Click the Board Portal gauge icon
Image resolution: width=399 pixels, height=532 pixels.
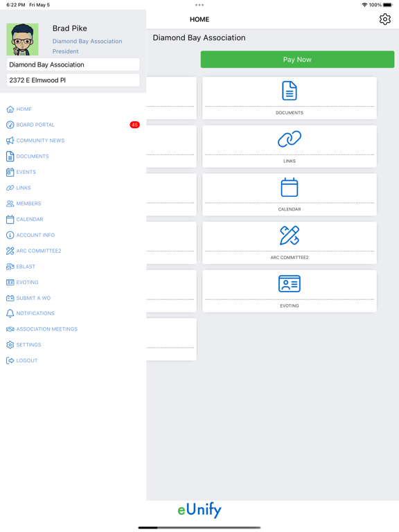tap(10, 125)
